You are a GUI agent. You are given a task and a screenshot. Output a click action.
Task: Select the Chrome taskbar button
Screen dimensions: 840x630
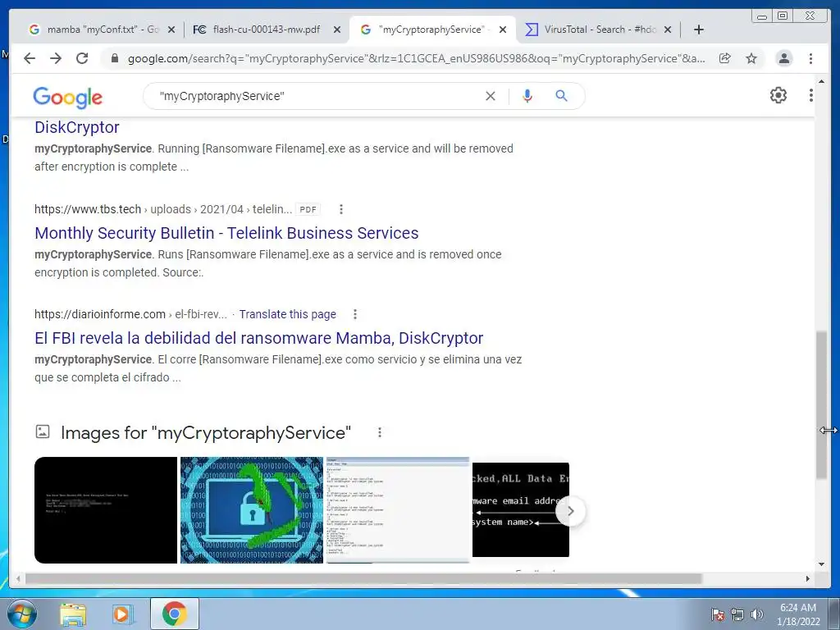coord(174,614)
